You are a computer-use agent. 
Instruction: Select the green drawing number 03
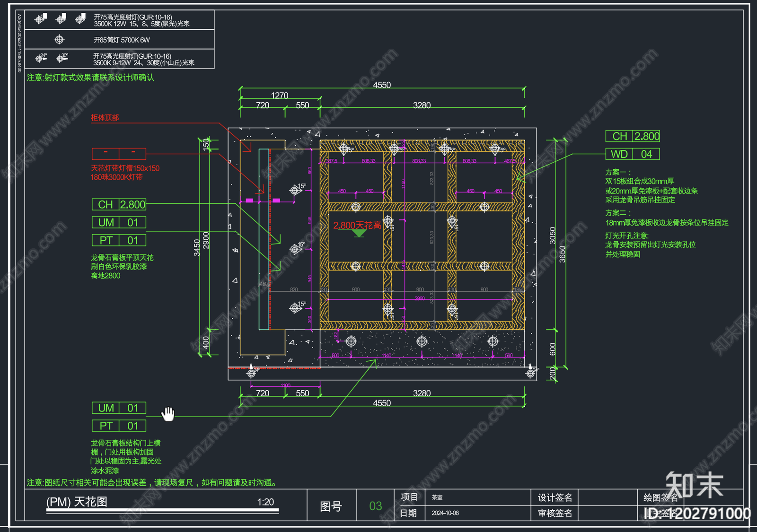click(x=376, y=506)
